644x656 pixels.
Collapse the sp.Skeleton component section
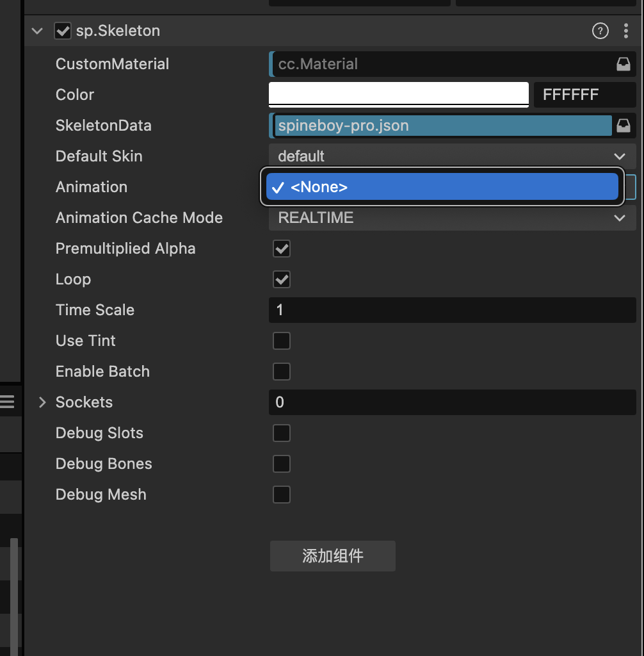38,31
